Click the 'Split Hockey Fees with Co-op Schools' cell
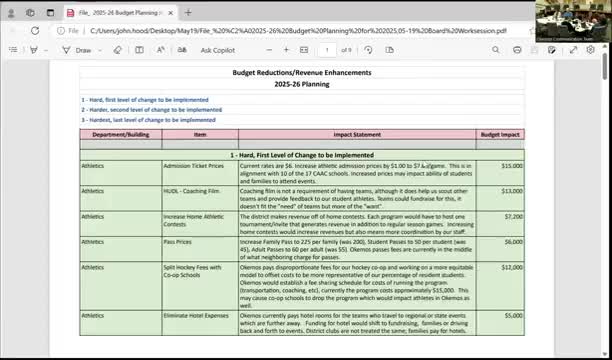Viewport: 612px width, 360px height. pyautogui.click(x=200, y=286)
